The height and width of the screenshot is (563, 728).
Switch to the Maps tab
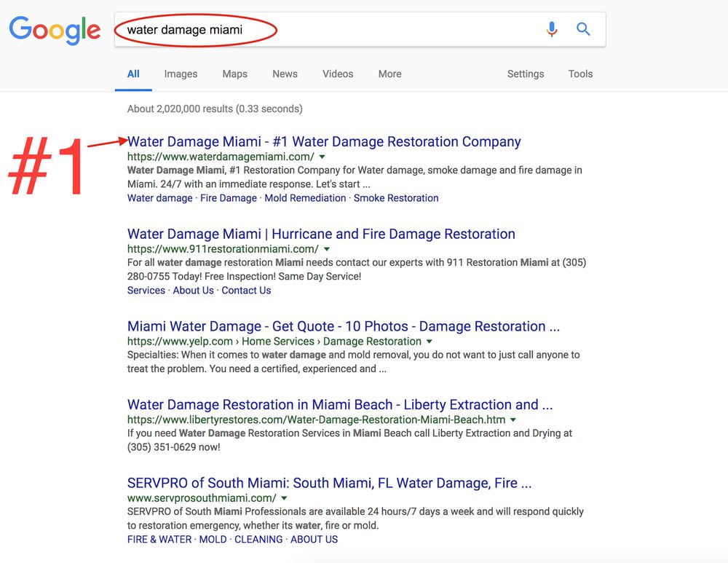(x=235, y=74)
